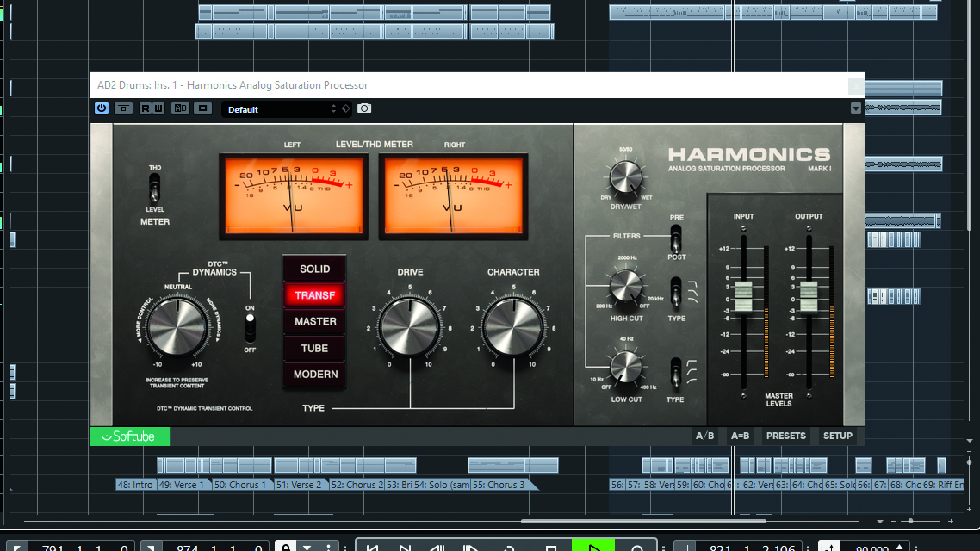
Task: Click the LOW CUT filter knob
Action: click(625, 367)
